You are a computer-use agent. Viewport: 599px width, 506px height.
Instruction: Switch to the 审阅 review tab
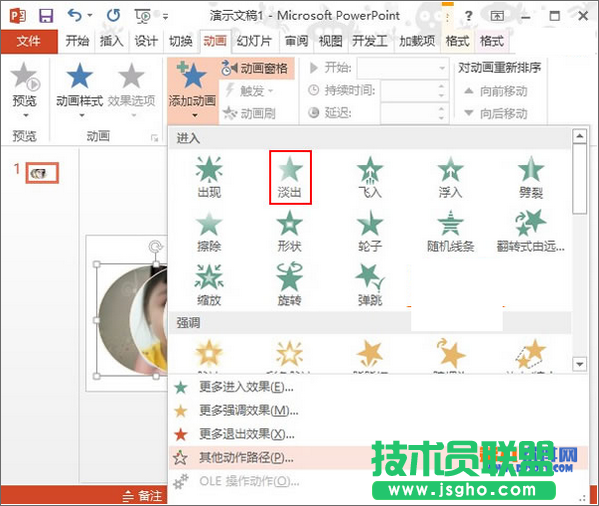[296, 41]
